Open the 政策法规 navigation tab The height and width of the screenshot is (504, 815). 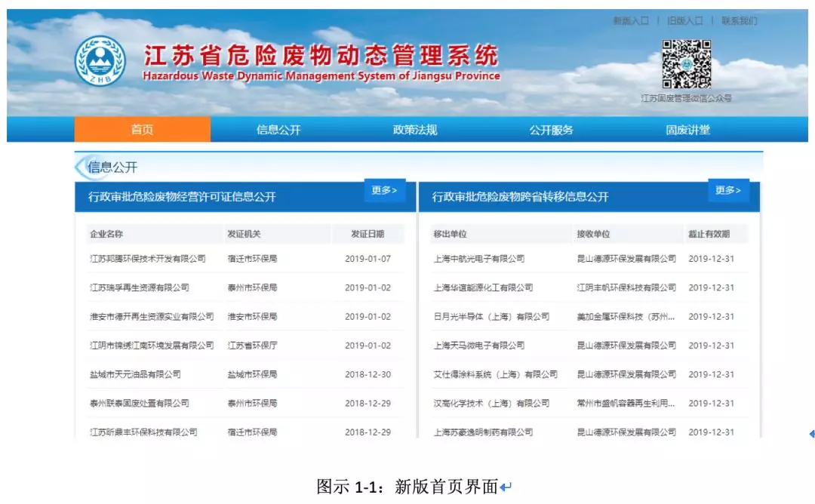click(x=415, y=130)
